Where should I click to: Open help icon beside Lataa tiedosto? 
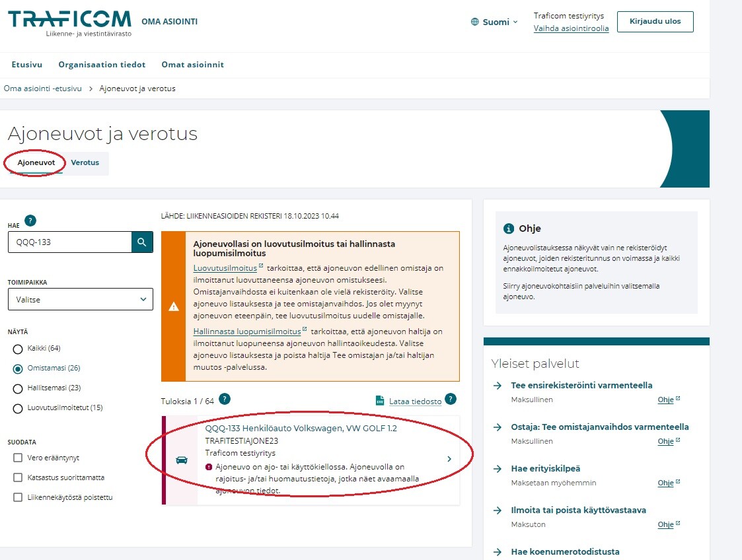451,399
